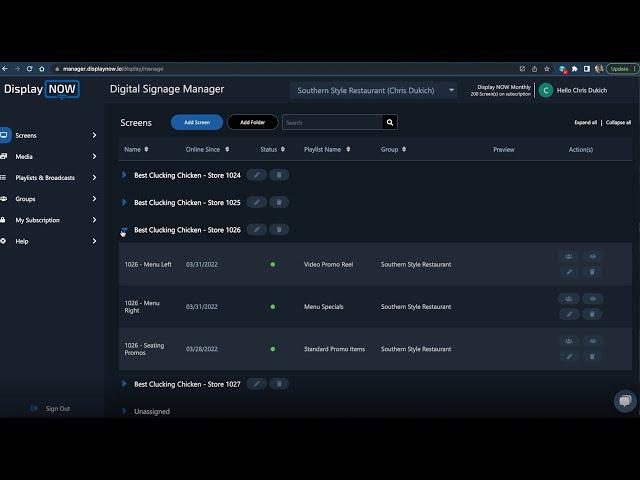640x480 pixels.
Task: Click the browser Update button
Action: 622,69
